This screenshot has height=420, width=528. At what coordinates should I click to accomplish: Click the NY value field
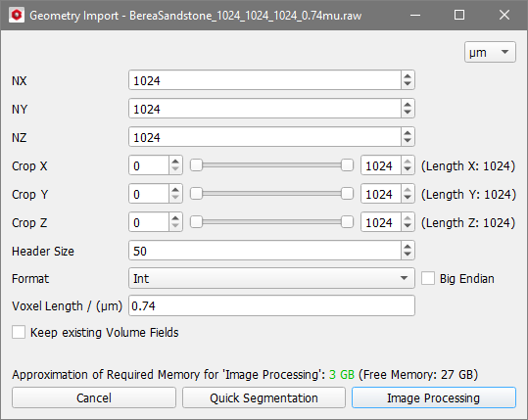(264, 109)
